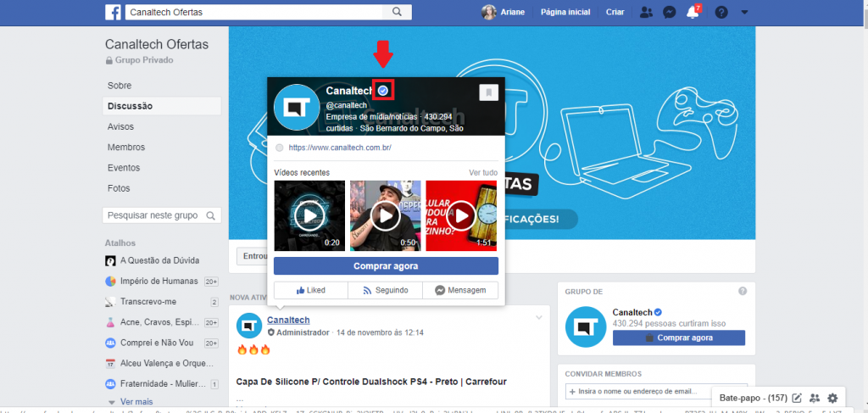Open Bate-papo (157) chat bar
Screen dimensions: 868x413
click(x=753, y=398)
